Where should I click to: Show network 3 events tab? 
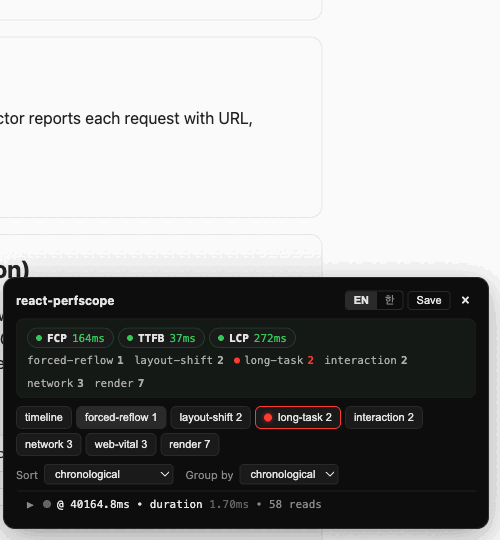pyautogui.click(x=49, y=444)
